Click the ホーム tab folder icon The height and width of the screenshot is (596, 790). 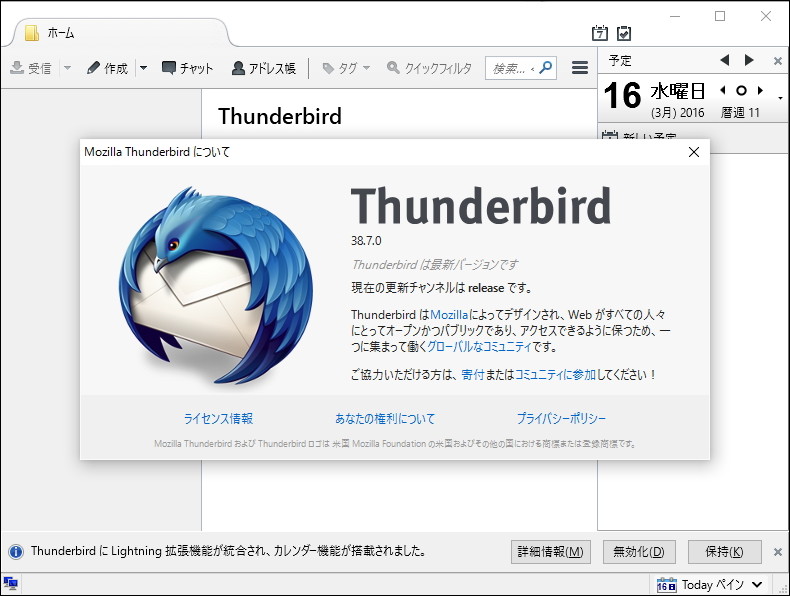[x=32, y=33]
